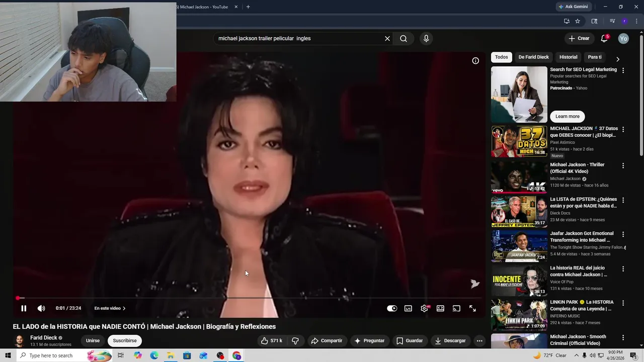644x362 pixels.
Task: Enter fullscreen mode
Action: (472, 308)
